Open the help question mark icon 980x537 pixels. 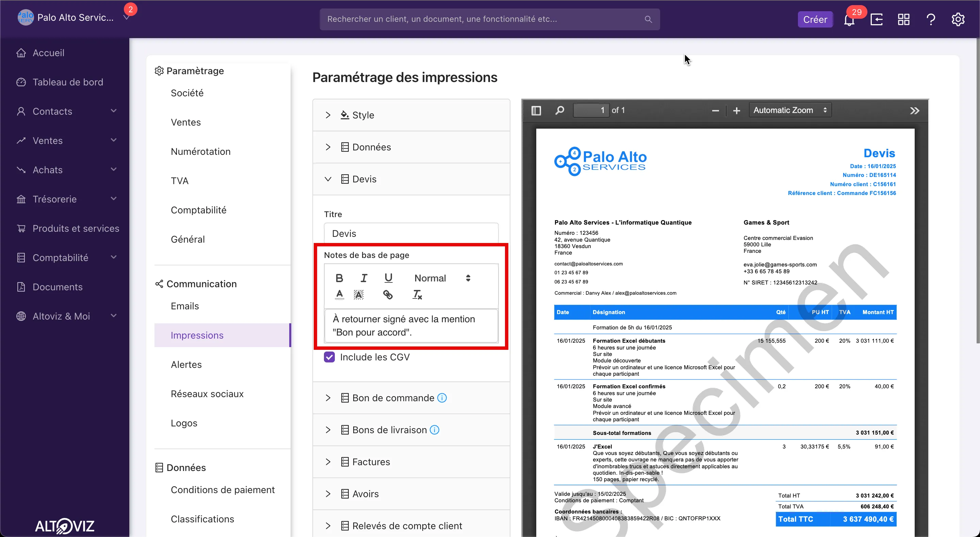point(931,19)
